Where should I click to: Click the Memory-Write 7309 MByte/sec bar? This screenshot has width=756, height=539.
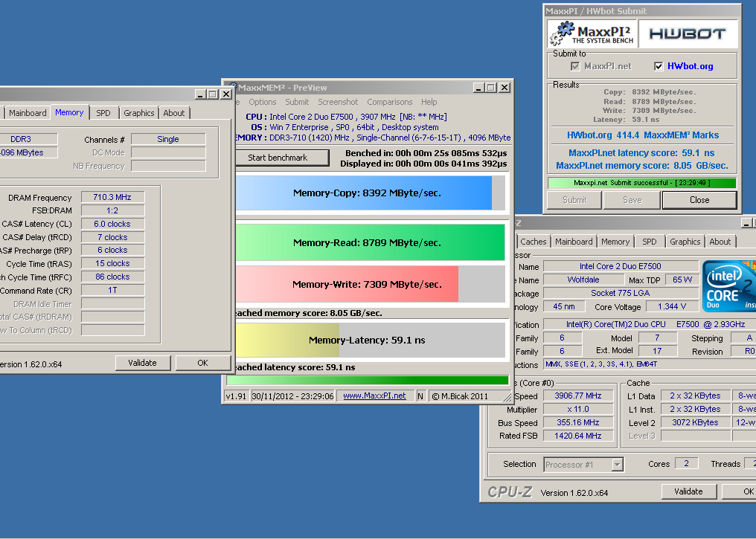(x=371, y=284)
